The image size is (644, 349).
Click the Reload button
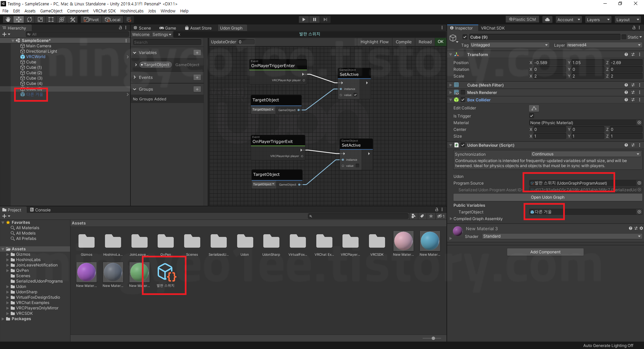(x=425, y=42)
